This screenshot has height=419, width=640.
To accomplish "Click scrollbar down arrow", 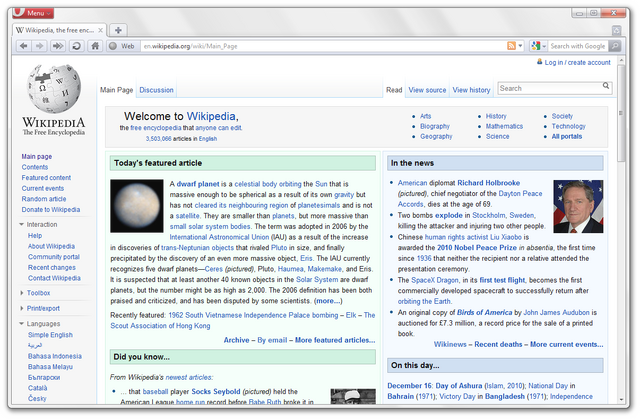I will [x=621, y=399].
